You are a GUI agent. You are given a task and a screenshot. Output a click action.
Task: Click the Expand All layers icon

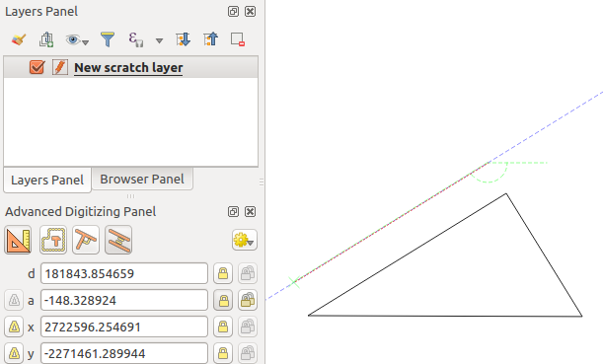click(x=183, y=39)
